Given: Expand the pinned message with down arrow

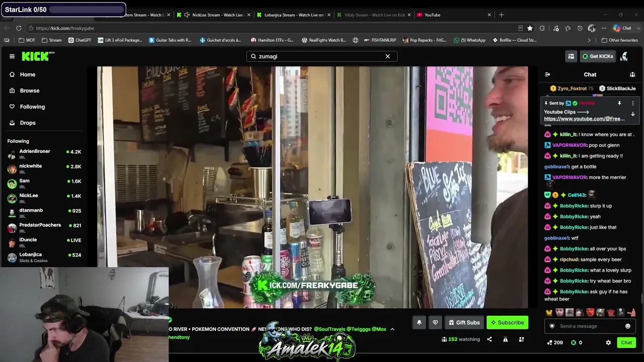Looking at the screenshot, I should coord(633,114).
